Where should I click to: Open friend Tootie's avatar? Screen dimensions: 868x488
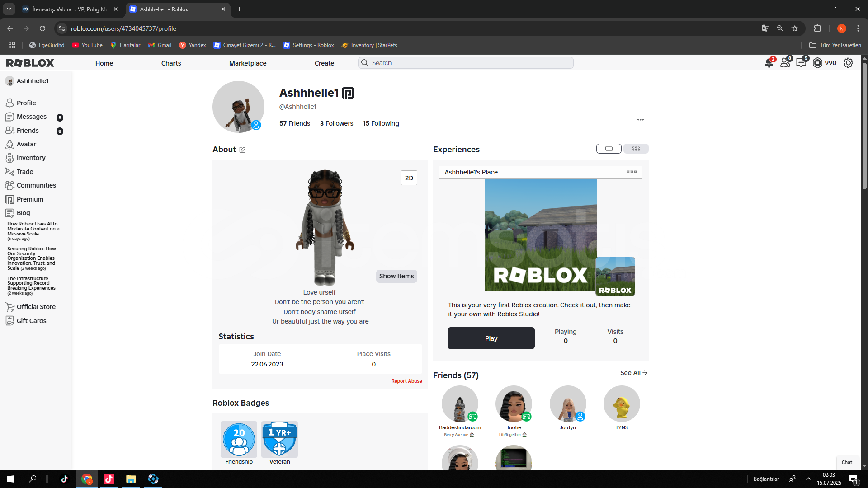click(x=514, y=404)
